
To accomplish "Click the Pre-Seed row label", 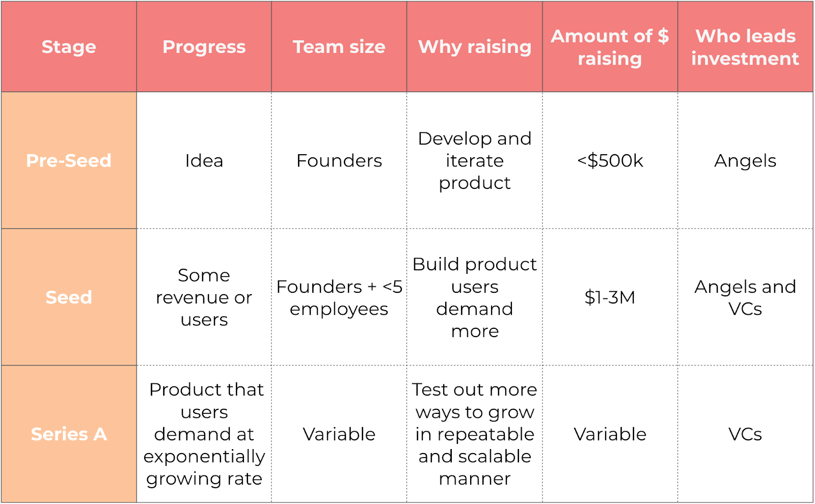I will click(x=69, y=160).
